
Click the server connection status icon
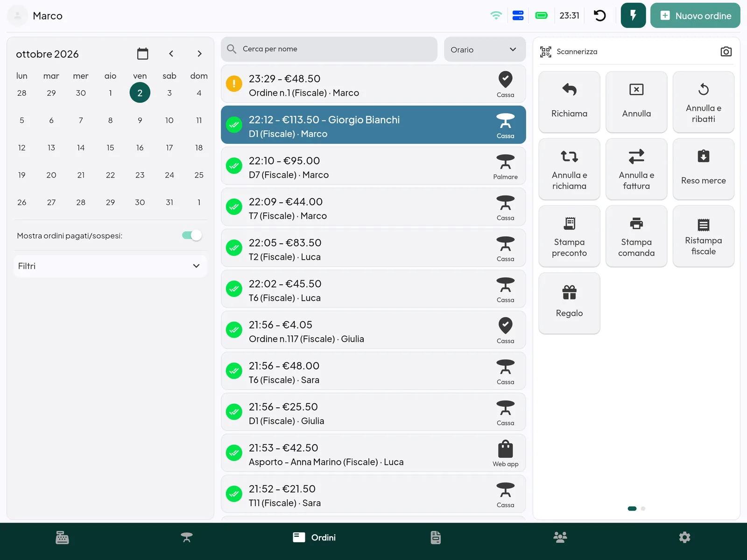coord(518,15)
